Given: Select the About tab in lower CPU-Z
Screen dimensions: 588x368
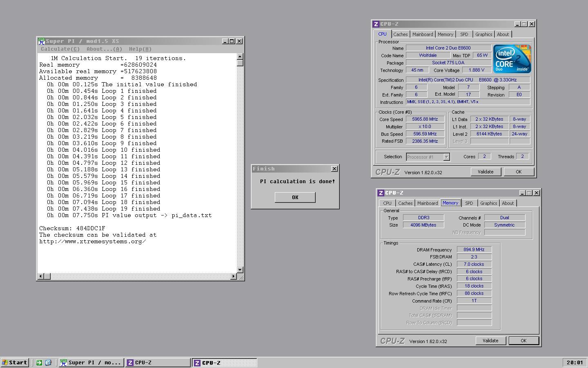Looking at the screenshot, I should 508,203.
